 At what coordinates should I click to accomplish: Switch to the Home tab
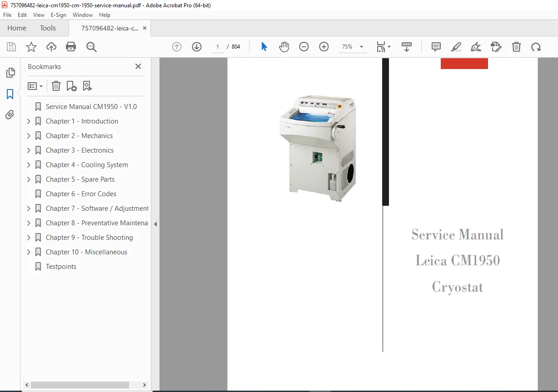(x=17, y=28)
